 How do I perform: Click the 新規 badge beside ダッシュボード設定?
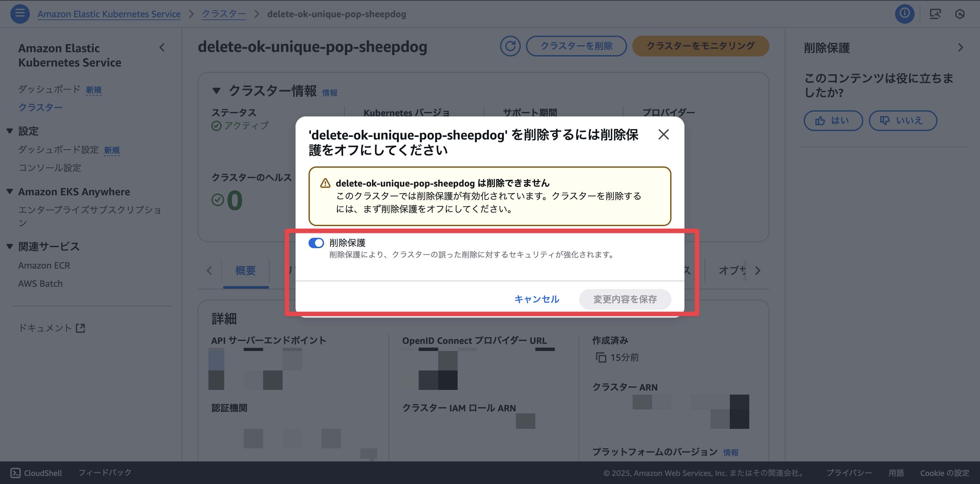(x=112, y=151)
